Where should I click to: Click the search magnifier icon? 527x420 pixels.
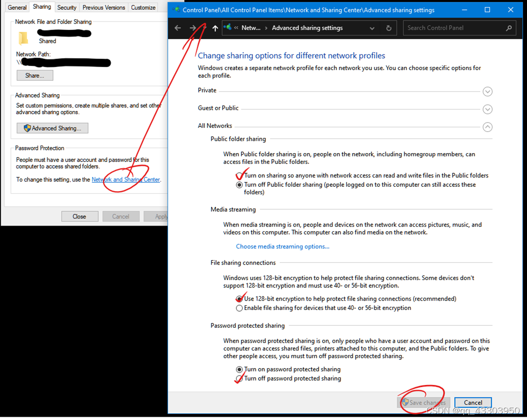tap(509, 28)
